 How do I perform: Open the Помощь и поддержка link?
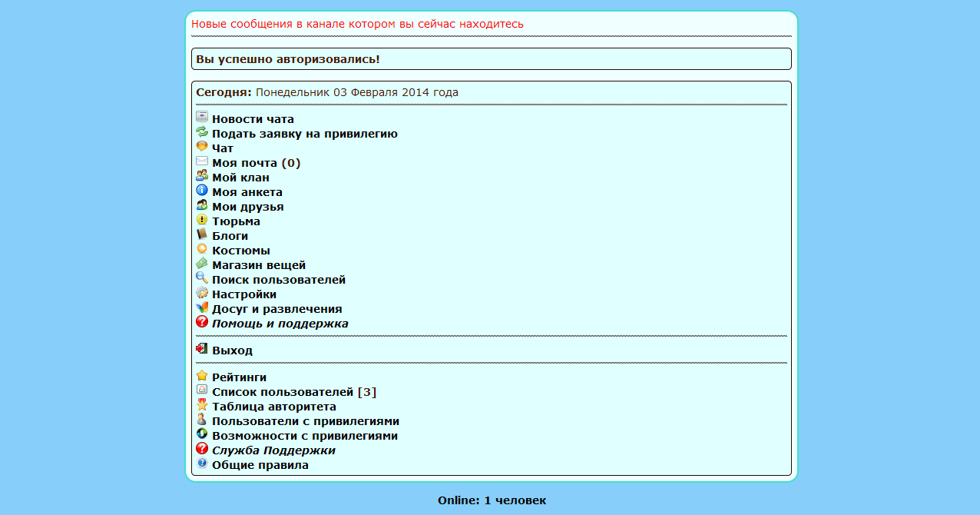(280, 324)
